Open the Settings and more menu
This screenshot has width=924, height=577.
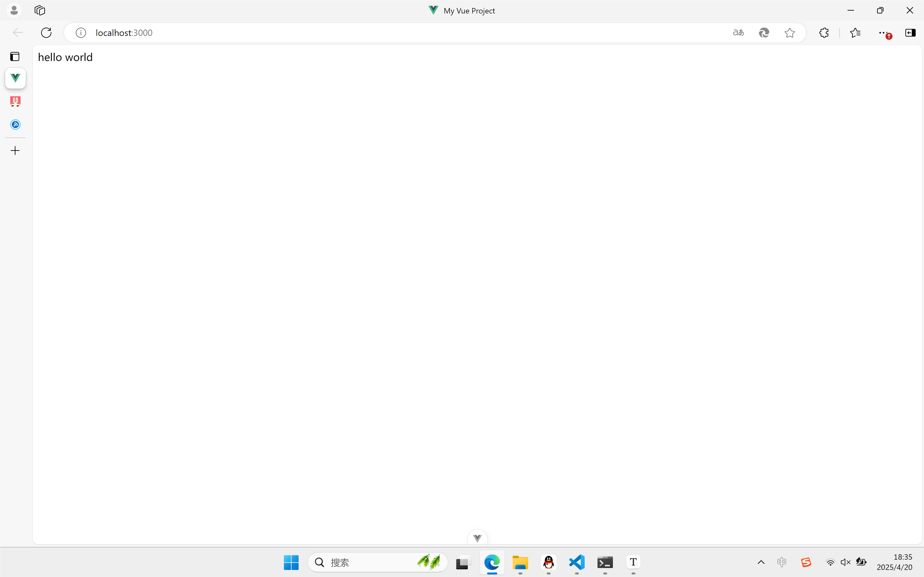click(882, 33)
